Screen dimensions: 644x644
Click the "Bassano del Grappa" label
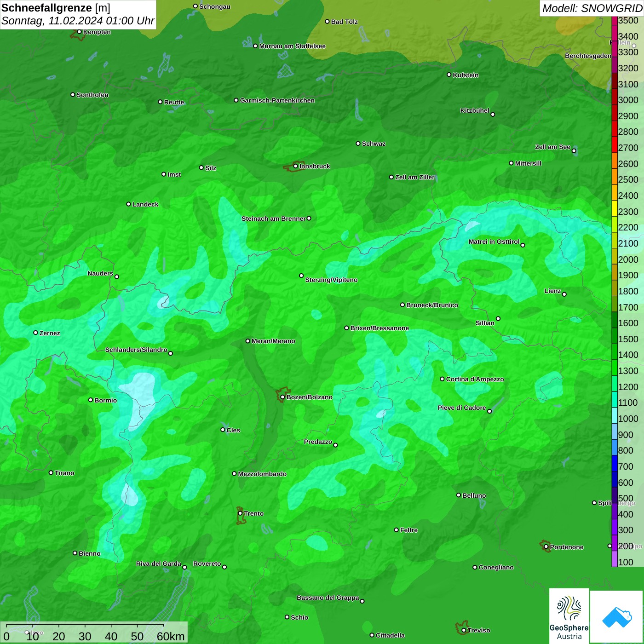coord(328,598)
